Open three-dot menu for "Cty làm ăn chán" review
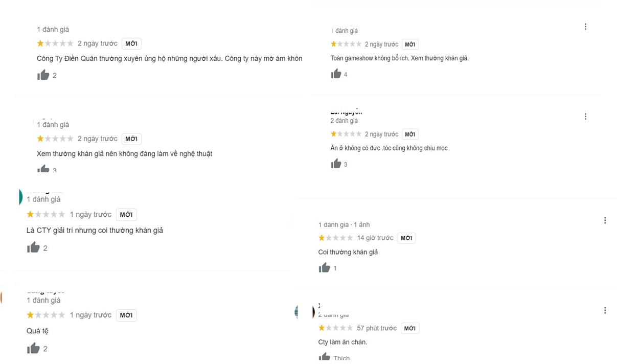The height and width of the screenshot is (364, 617). pos(605,310)
